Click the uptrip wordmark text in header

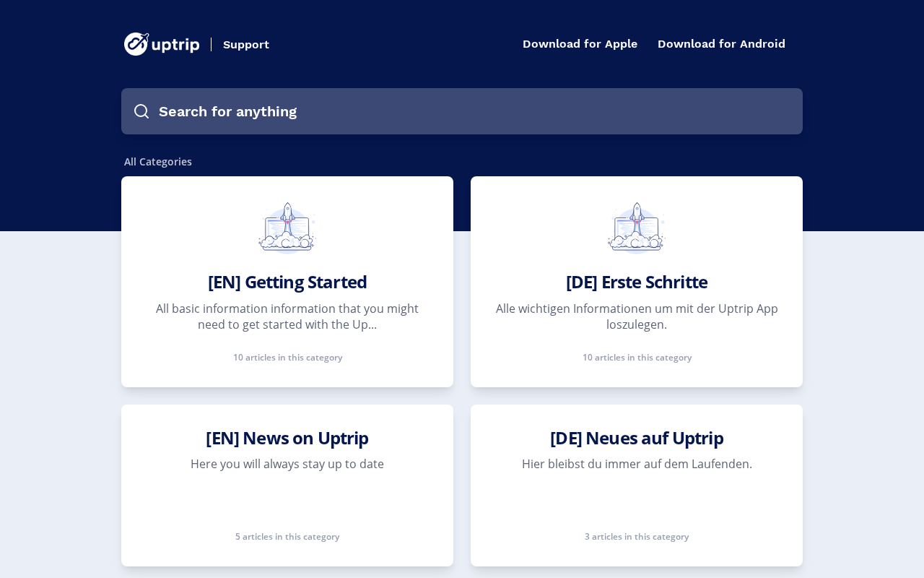coord(176,45)
